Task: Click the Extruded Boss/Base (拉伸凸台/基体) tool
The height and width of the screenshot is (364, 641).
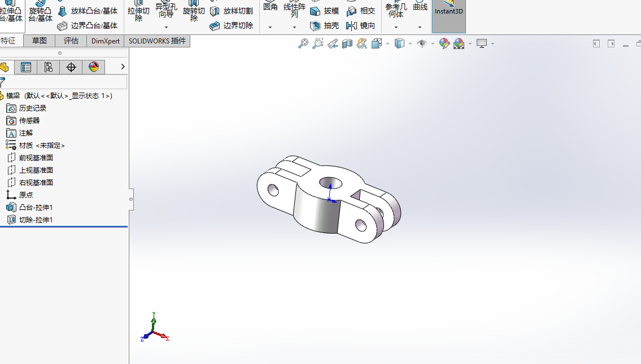Action: [x=11, y=11]
